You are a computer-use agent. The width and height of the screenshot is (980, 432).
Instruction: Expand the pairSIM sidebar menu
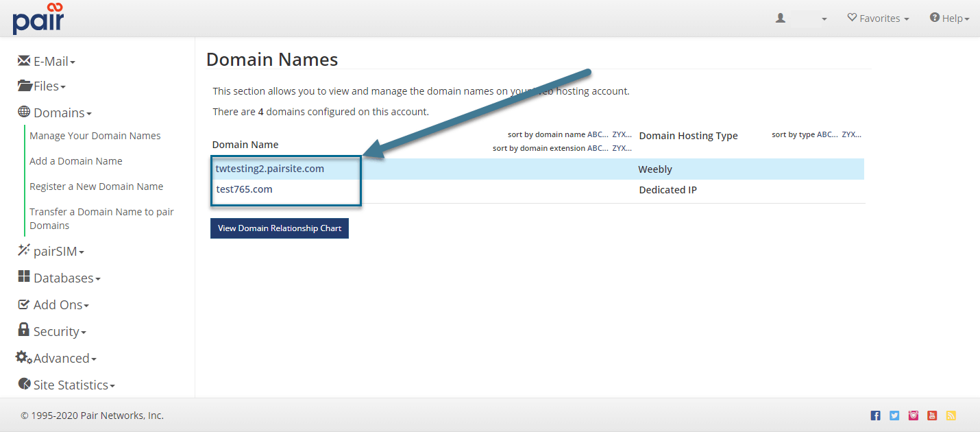[51, 252]
